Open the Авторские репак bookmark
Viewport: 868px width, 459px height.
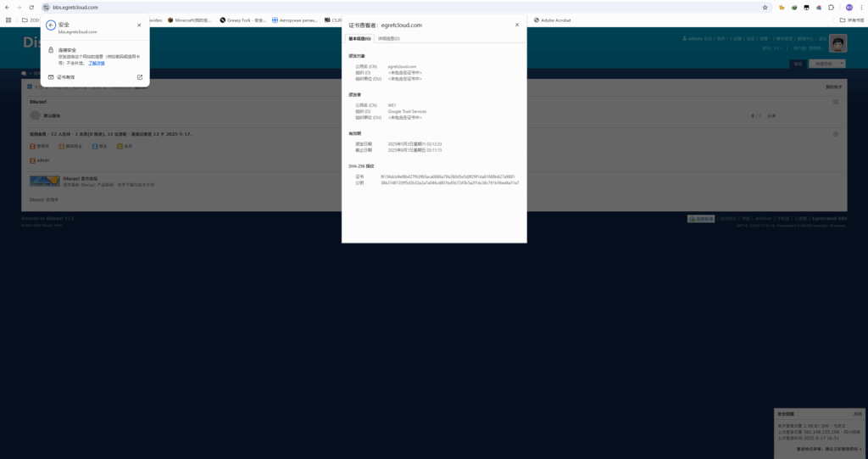pyautogui.click(x=294, y=20)
